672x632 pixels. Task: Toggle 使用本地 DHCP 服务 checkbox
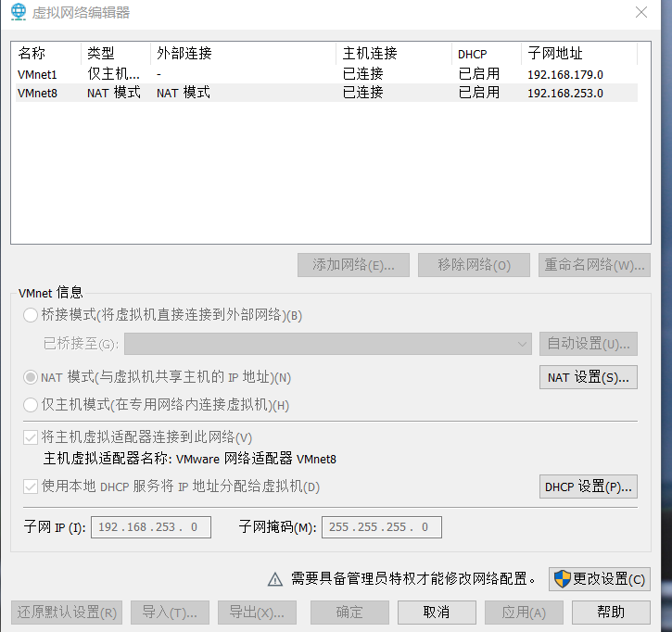pos(31,487)
